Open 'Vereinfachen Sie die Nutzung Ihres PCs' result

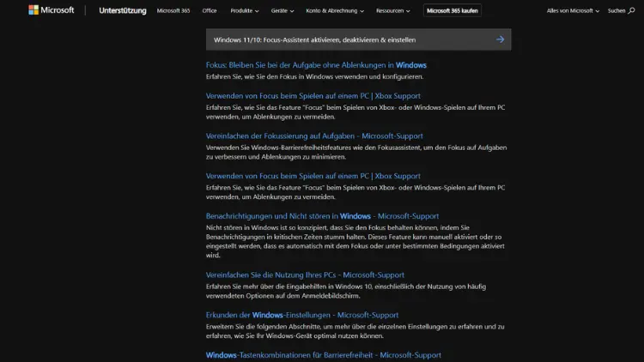click(305, 275)
